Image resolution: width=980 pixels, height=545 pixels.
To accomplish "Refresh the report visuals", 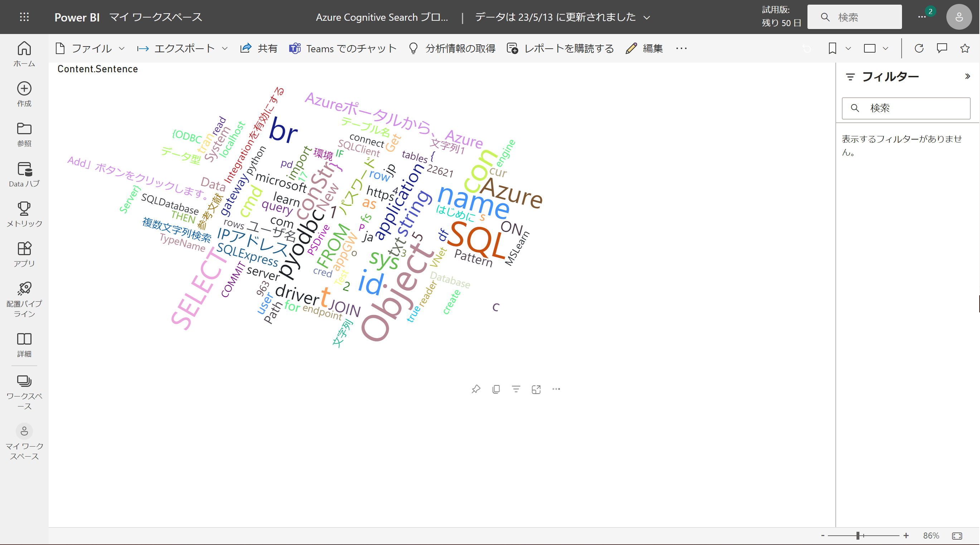I will point(919,48).
